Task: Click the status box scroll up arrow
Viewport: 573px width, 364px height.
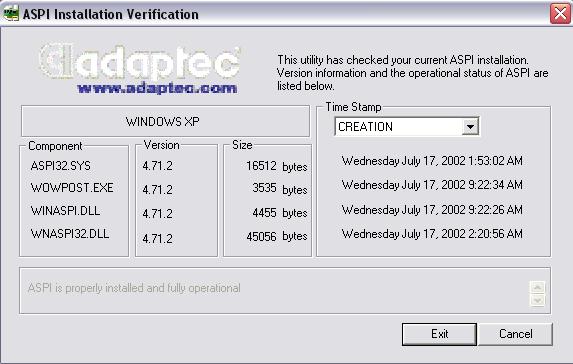Action: 537,287
